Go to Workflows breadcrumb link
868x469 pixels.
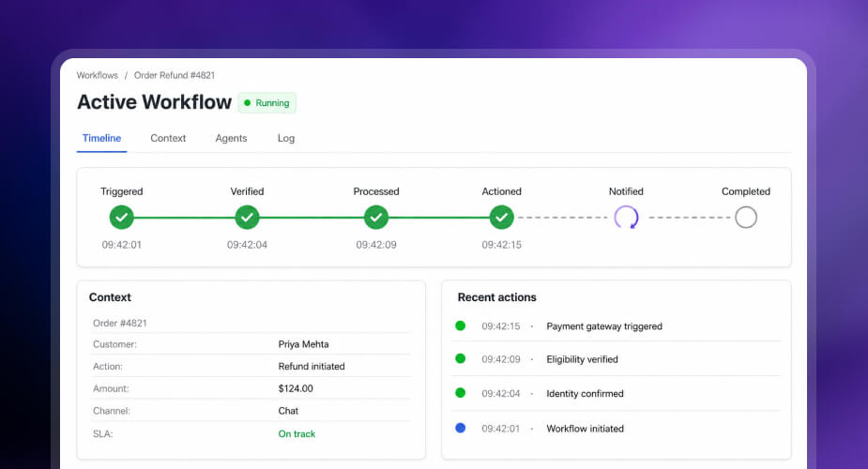pos(98,75)
